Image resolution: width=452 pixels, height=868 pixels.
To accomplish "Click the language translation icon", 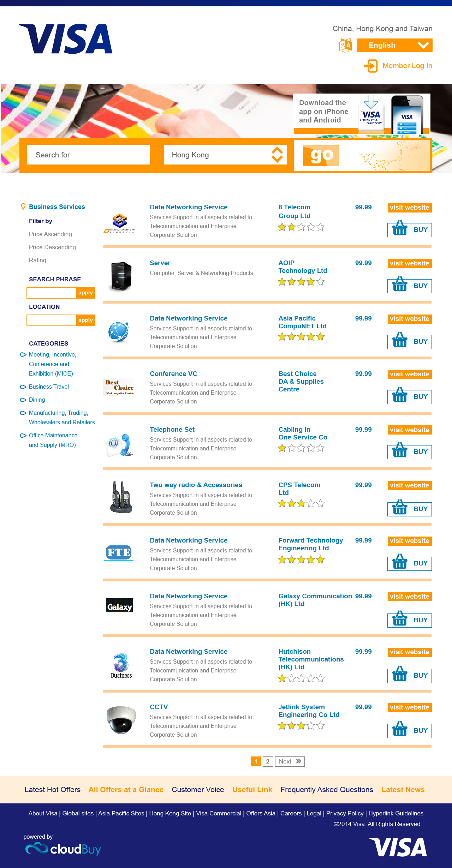I will (345, 46).
